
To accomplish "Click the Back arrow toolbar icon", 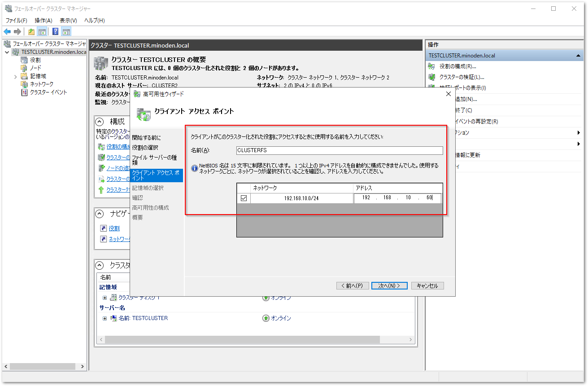I will 7,31.
